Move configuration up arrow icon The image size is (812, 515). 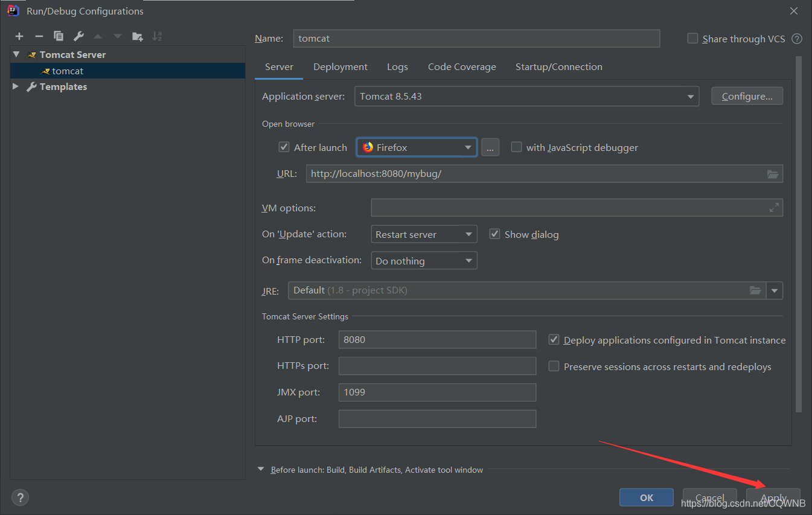click(98, 36)
